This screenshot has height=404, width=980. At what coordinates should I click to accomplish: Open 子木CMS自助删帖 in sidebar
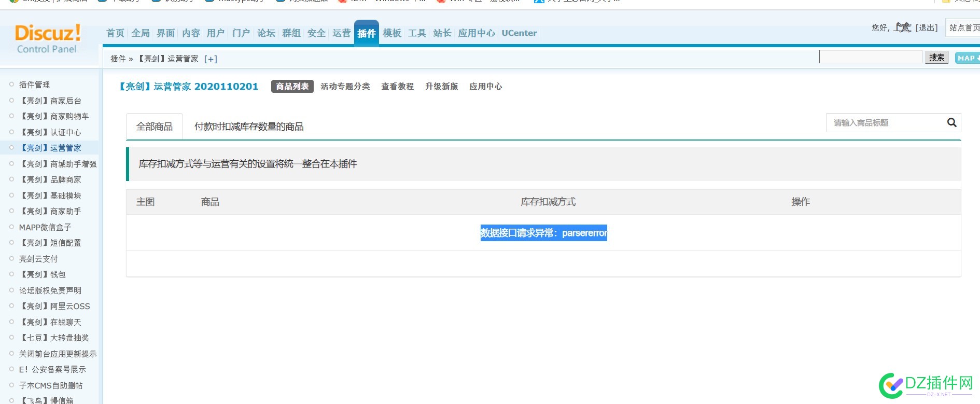point(51,385)
